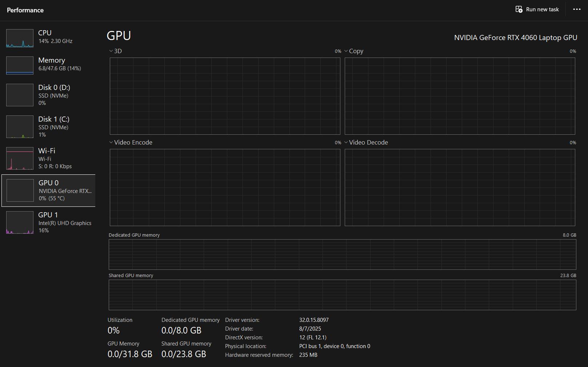The image size is (588, 367).
Task: Click the Run new task icon
Action: tap(519, 9)
